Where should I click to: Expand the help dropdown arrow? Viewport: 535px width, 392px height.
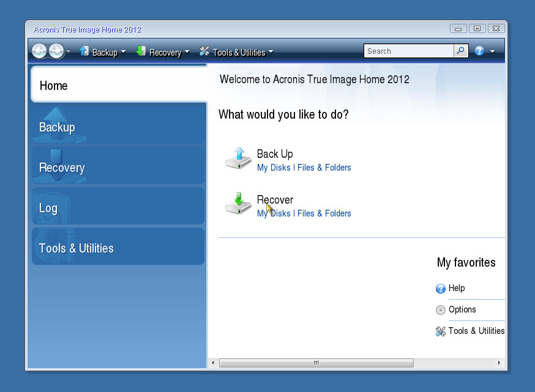(x=492, y=51)
